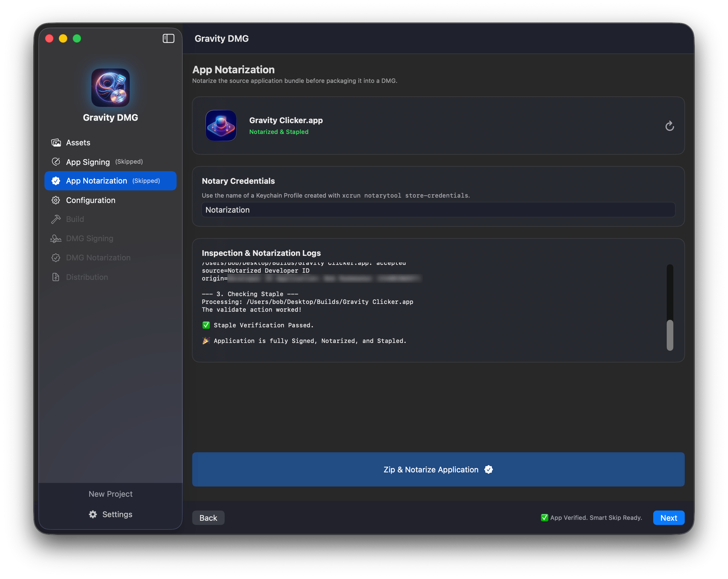The width and height of the screenshot is (728, 579).
Task: Toggle the sidebar visibility icon
Action: tap(168, 38)
